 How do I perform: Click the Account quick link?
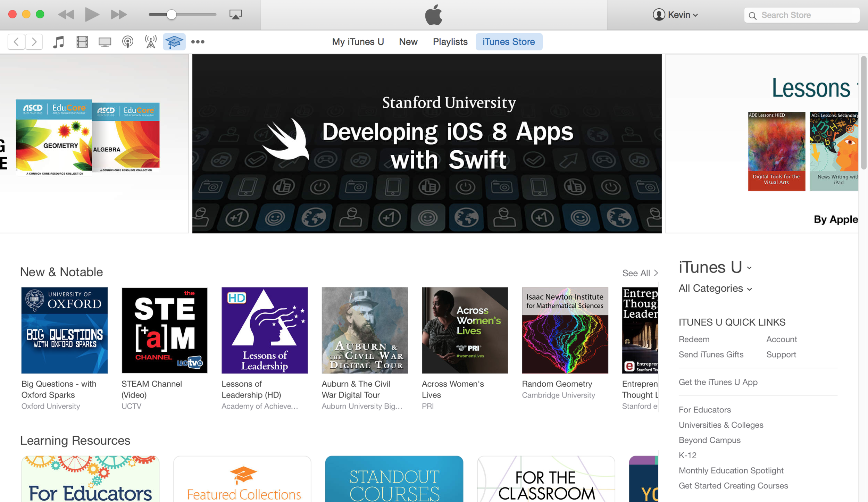[781, 339]
